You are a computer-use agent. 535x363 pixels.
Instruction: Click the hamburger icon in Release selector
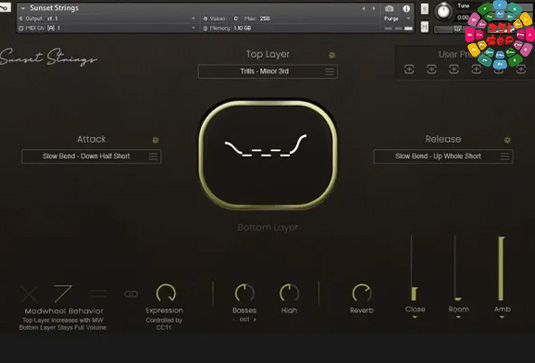point(505,156)
